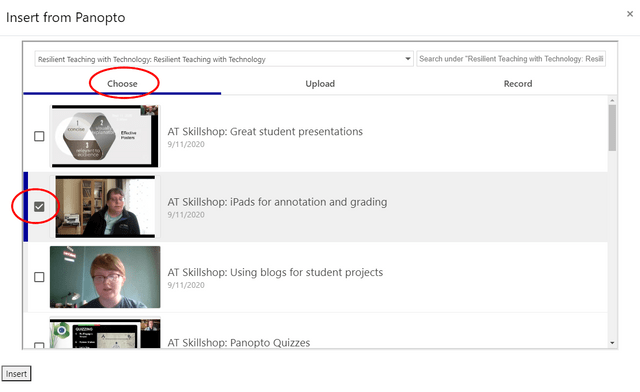The height and width of the screenshot is (392, 640).
Task: Click the 9/11/2020 date under Great student presentations
Action: tap(186, 144)
